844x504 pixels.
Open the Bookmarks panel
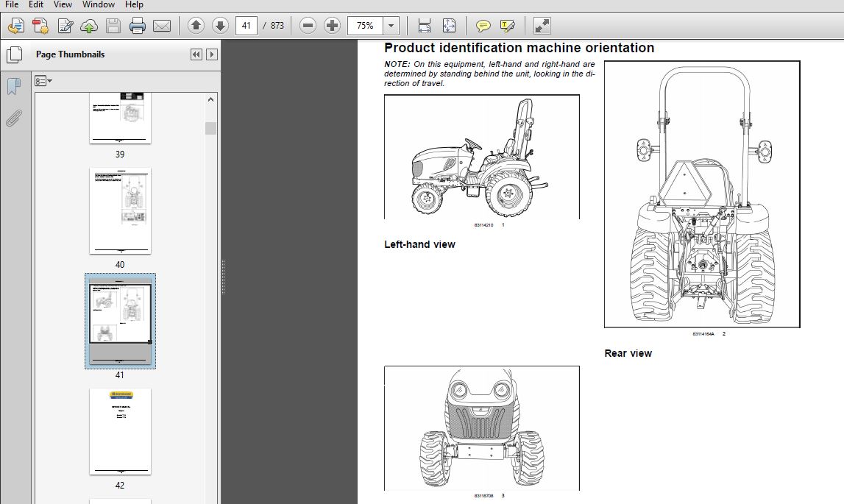coord(13,85)
